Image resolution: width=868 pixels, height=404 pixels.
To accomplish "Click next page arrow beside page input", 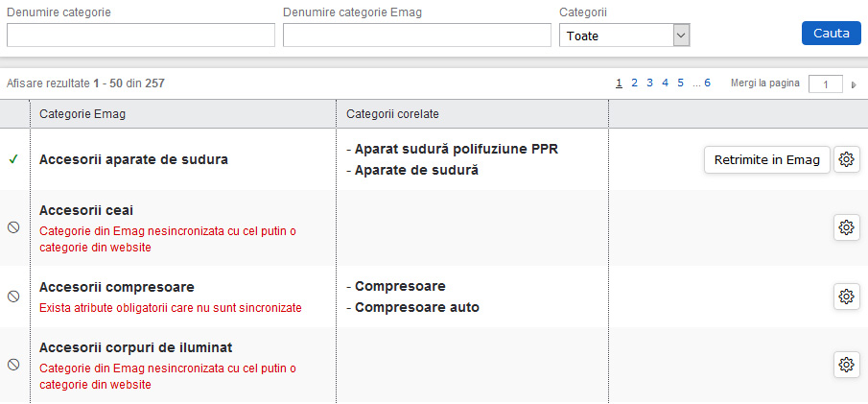I will [855, 84].
